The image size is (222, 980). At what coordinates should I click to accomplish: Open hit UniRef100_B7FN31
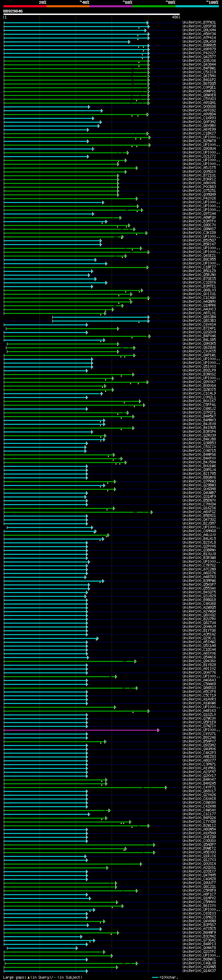pos(199,23)
